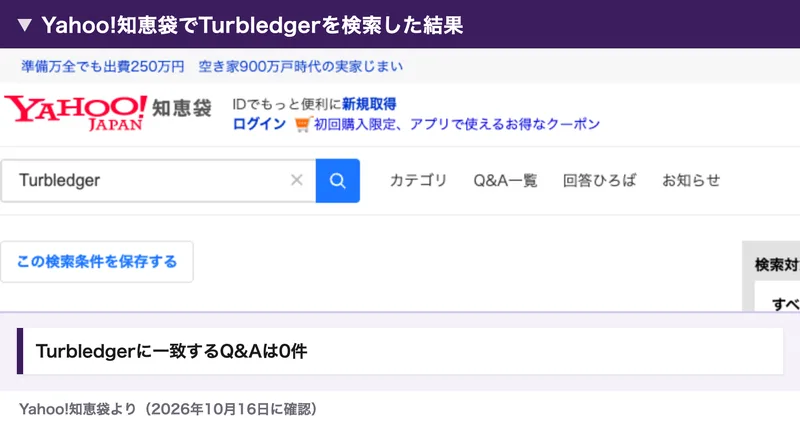Open the お知らせ tab
This screenshot has width=800, height=431.
click(x=691, y=180)
